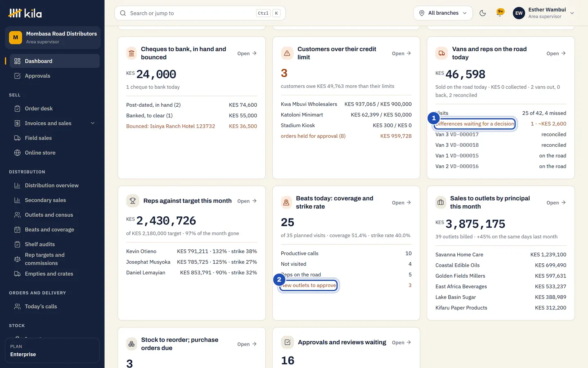Open Customers over credit limit card
The image size is (588, 368).
click(401, 53)
